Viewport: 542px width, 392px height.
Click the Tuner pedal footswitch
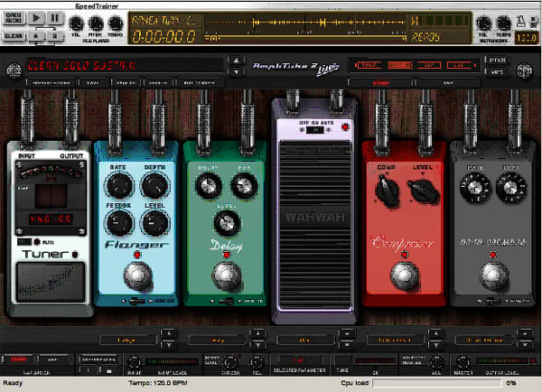(x=51, y=282)
